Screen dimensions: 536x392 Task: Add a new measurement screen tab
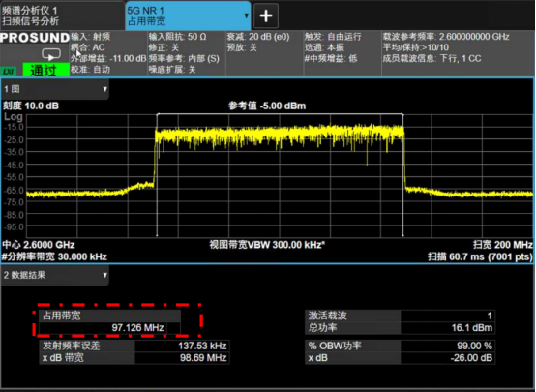[266, 15]
